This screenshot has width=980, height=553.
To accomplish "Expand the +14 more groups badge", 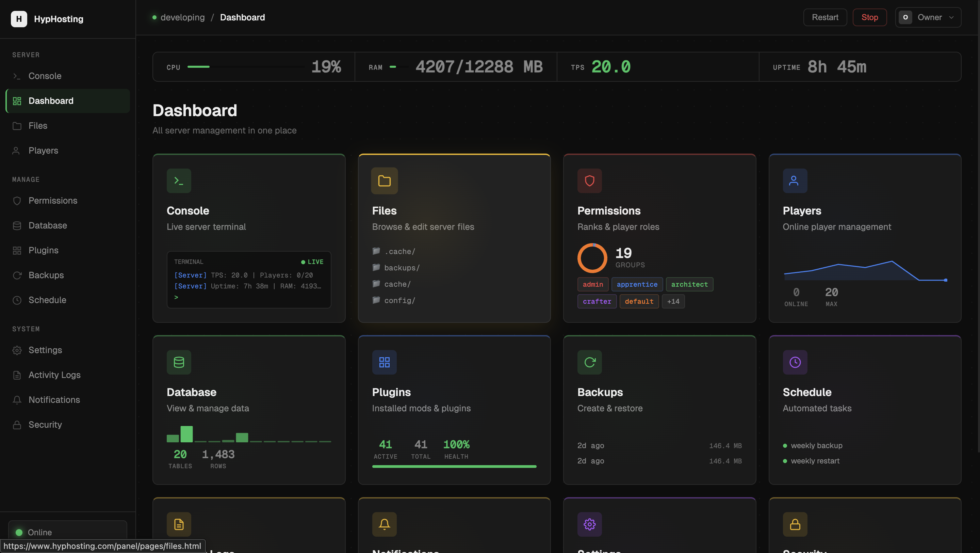I will pos(673,301).
